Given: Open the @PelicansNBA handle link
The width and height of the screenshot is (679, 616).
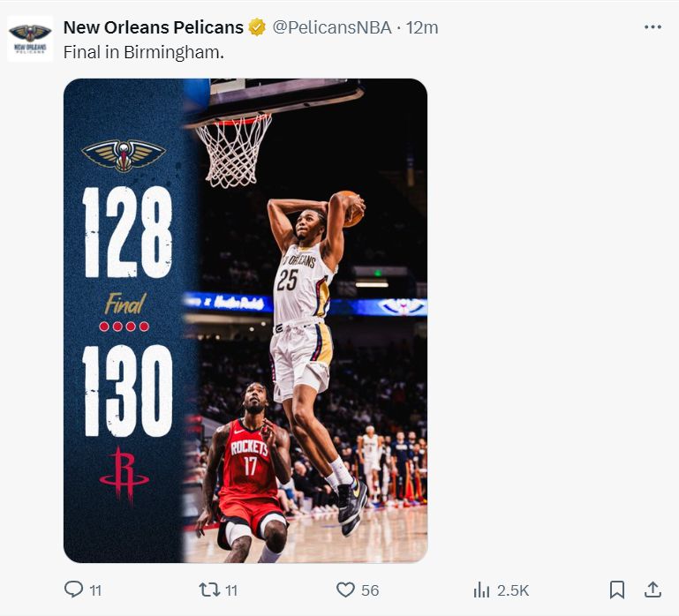Looking at the screenshot, I should [x=331, y=28].
